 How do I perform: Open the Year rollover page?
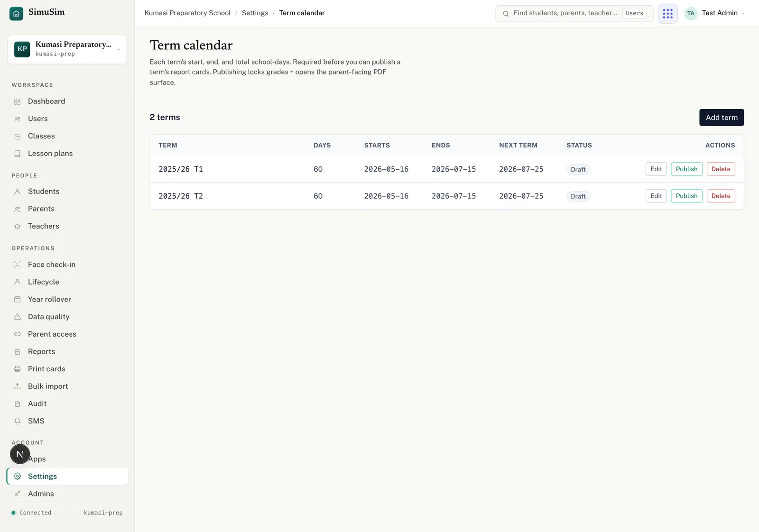67,299
